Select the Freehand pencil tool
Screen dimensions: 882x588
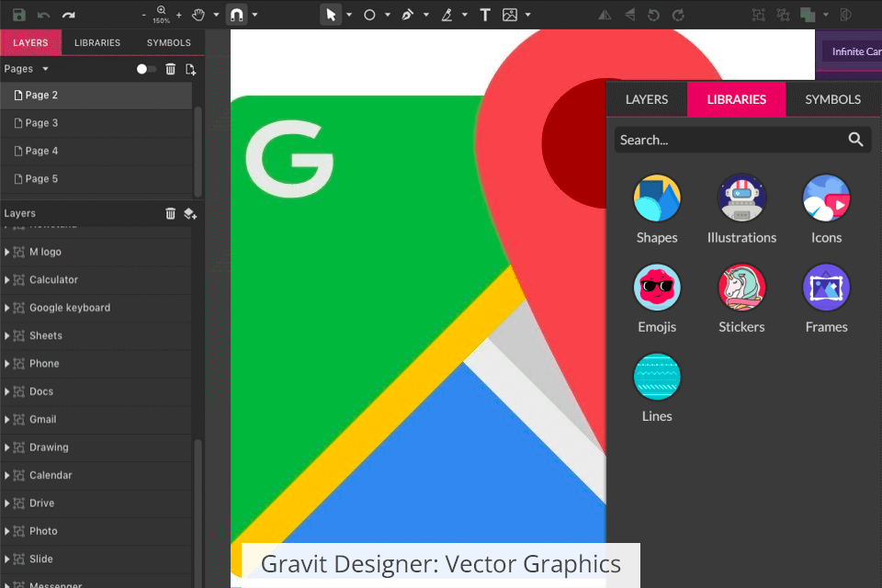point(447,16)
